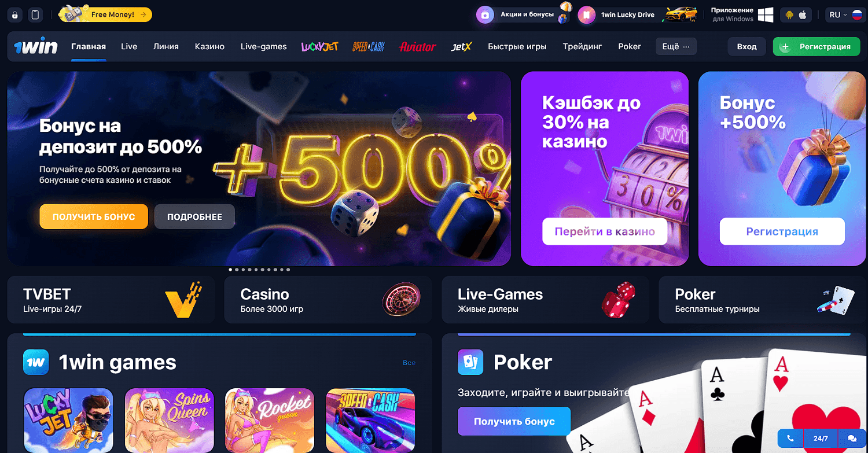
Task: Click the 1win logo
Action: click(x=36, y=46)
